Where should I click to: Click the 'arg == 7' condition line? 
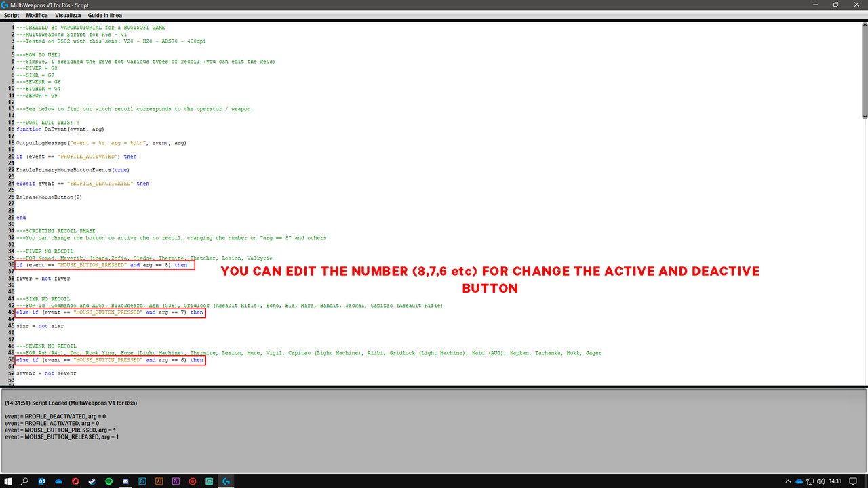click(x=109, y=312)
